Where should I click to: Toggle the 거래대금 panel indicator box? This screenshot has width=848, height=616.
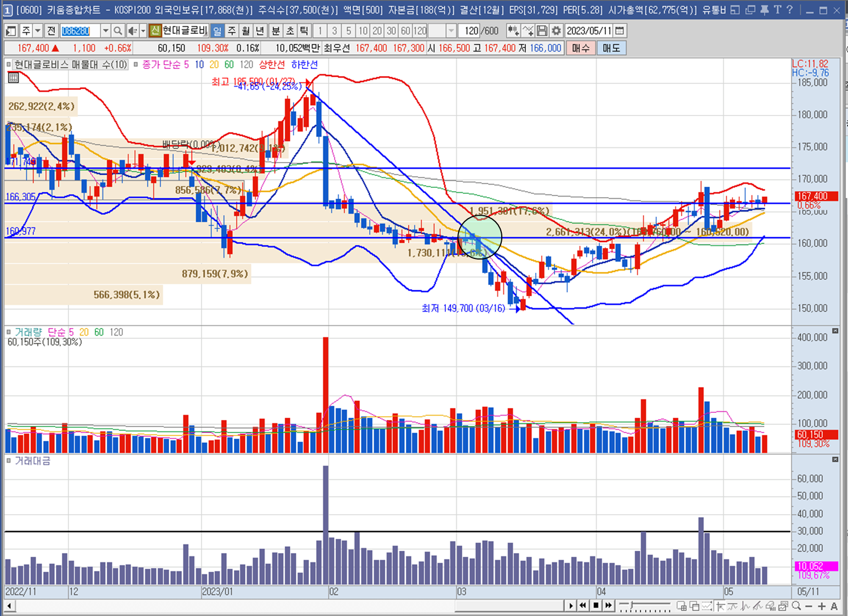(9, 461)
